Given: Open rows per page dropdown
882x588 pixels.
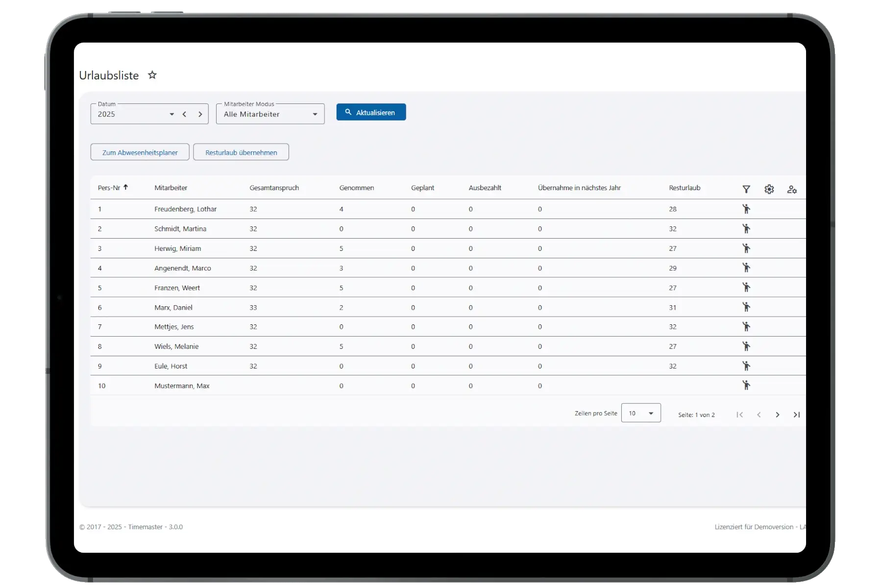Looking at the screenshot, I should pyautogui.click(x=641, y=413).
